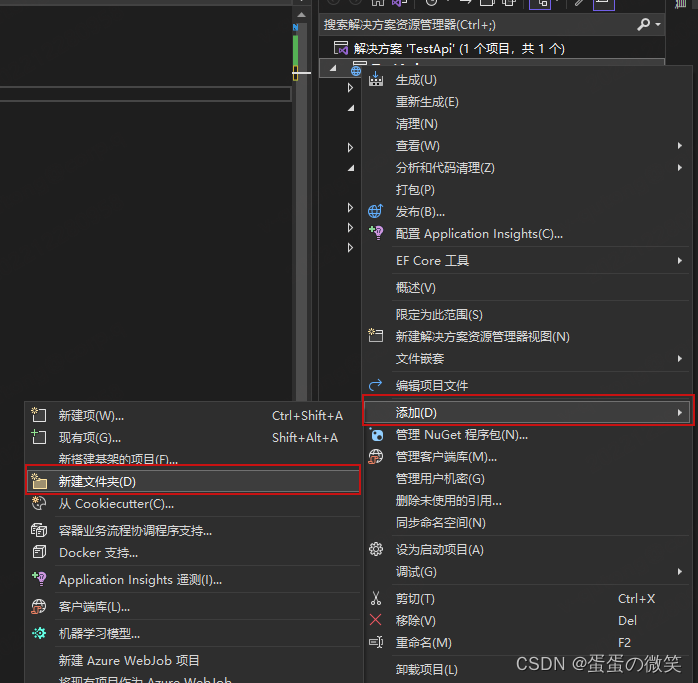Choose 卸载项目(L)
This screenshot has height=683, width=698.
(426, 669)
